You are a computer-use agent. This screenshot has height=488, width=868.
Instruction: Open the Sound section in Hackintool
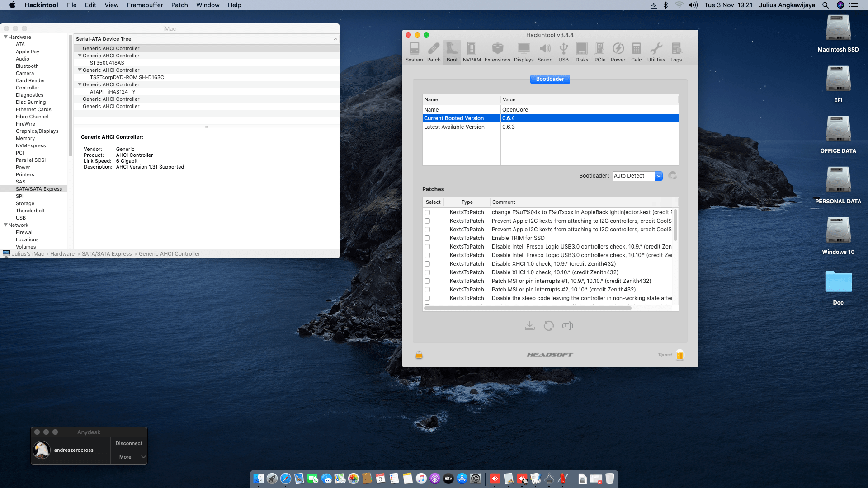click(x=545, y=52)
